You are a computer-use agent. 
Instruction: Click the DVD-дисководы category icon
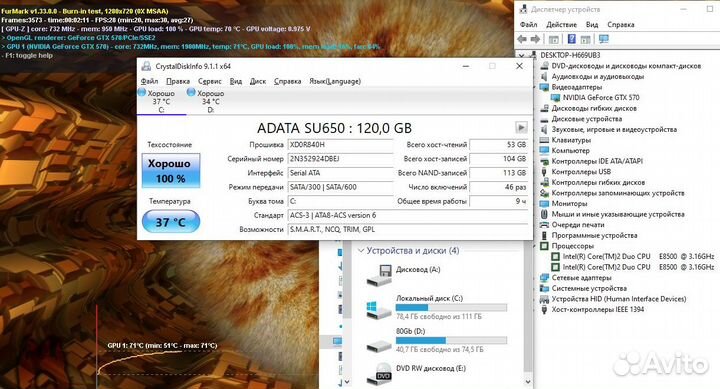pos(545,66)
